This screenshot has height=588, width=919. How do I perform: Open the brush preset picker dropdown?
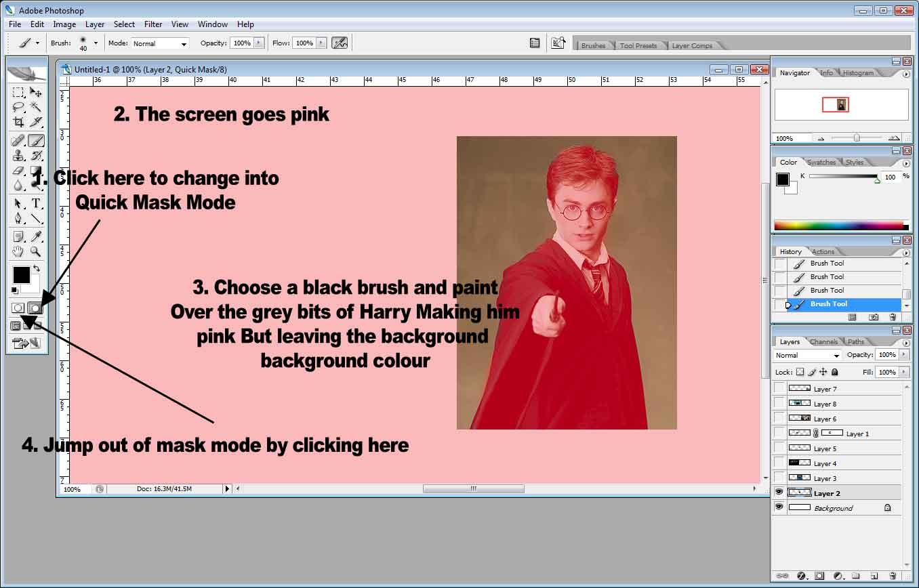tap(96, 43)
